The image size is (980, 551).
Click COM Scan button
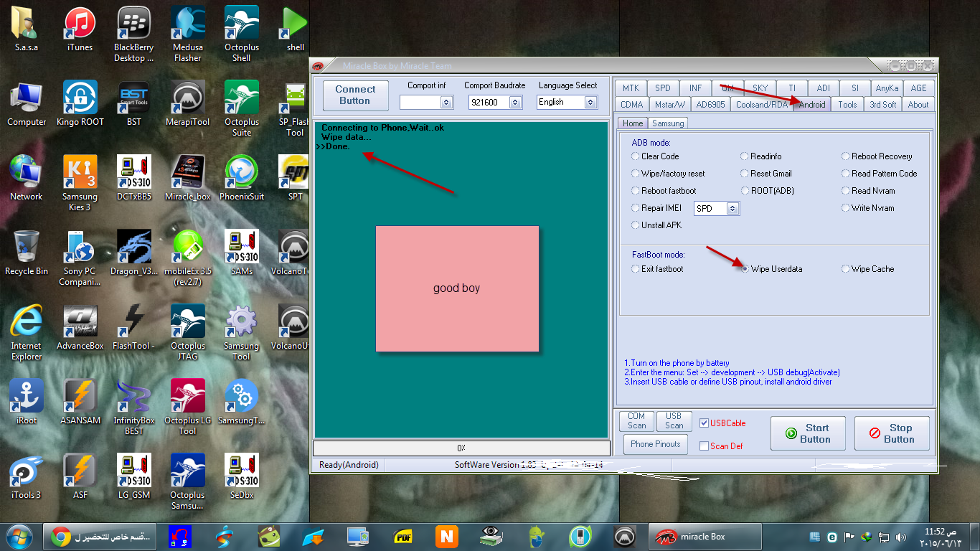(x=636, y=421)
